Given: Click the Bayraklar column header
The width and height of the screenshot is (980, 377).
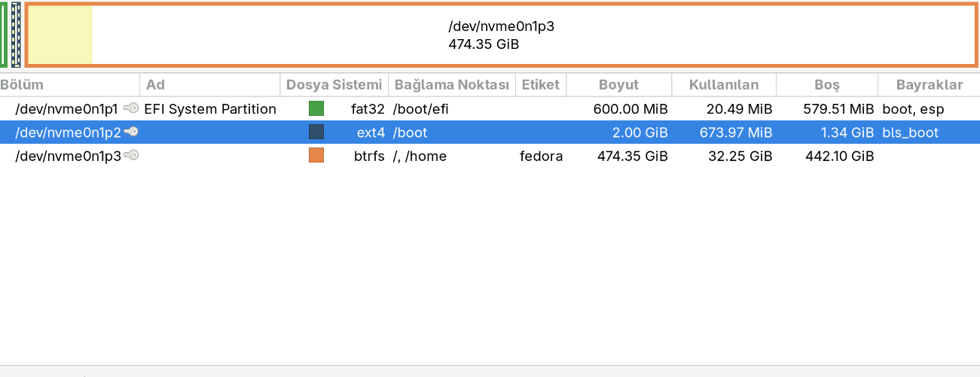Looking at the screenshot, I should (x=929, y=85).
